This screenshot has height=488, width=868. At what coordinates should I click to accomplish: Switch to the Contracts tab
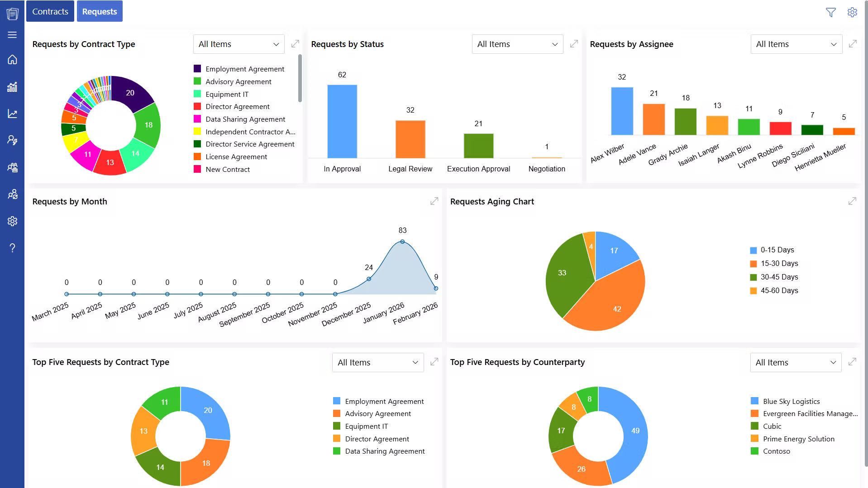50,11
